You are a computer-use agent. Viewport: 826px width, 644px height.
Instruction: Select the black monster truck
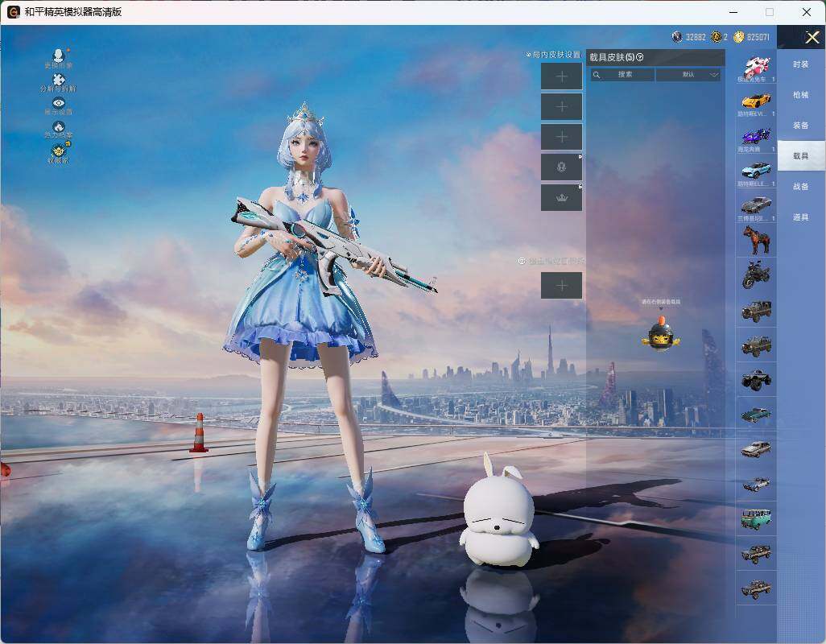click(x=757, y=379)
